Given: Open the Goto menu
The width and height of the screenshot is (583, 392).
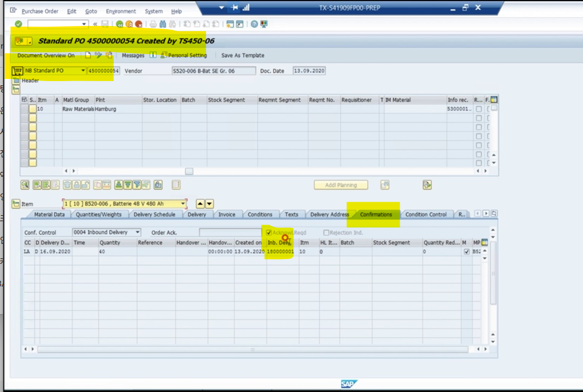Looking at the screenshot, I should point(91,11).
